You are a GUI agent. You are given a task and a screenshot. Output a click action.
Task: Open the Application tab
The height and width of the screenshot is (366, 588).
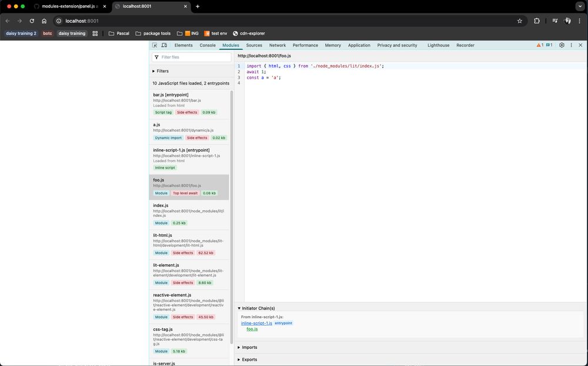pyautogui.click(x=359, y=45)
